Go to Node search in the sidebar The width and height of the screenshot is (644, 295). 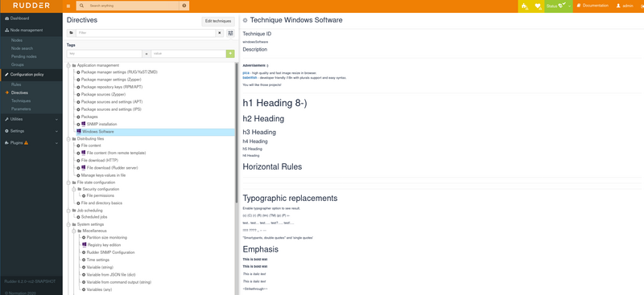pos(22,48)
